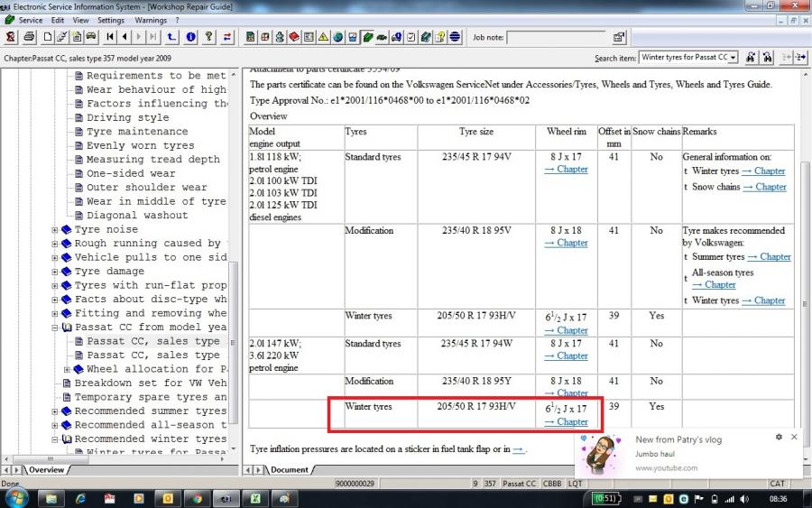The height and width of the screenshot is (508, 812).
Task: Click the printer icon in the toolbar
Action: tap(29, 37)
